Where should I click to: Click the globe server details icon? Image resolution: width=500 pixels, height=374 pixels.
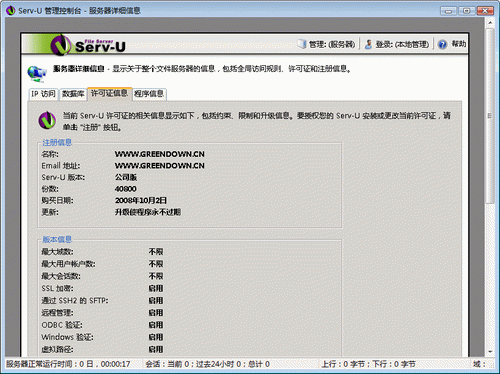(37, 73)
